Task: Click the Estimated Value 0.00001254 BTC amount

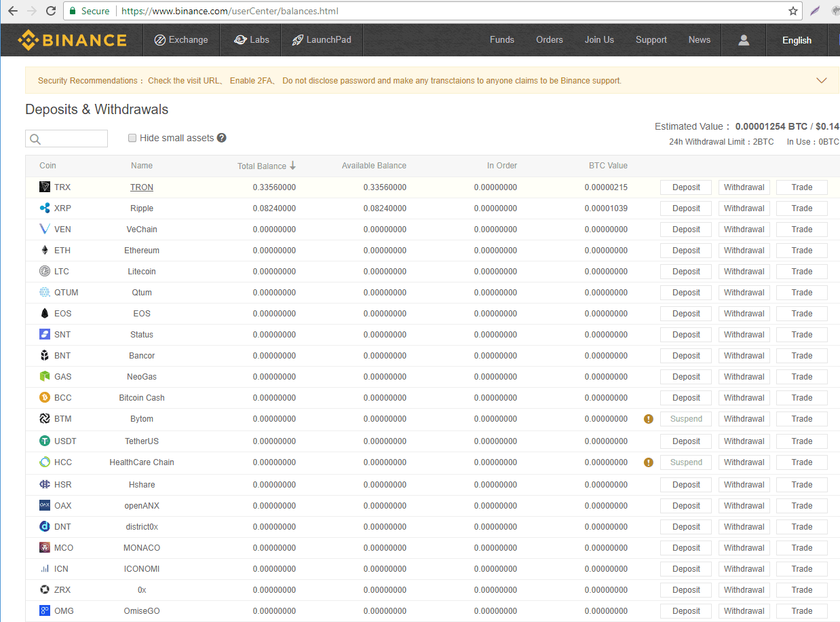Action: pyautogui.click(x=771, y=126)
